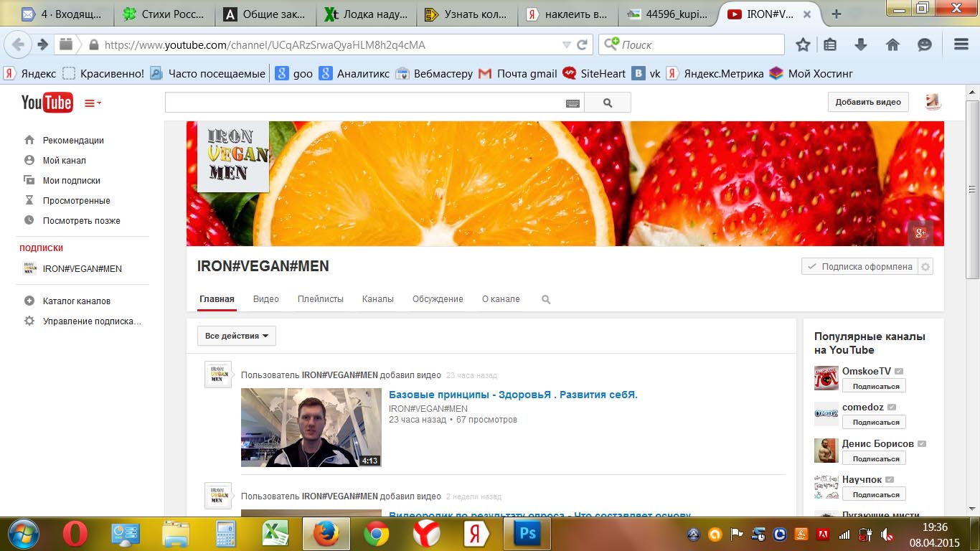Image resolution: width=980 pixels, height=551 pixels.
Task: Open Каталог каналов in sidebar
Action: point(77,301)
